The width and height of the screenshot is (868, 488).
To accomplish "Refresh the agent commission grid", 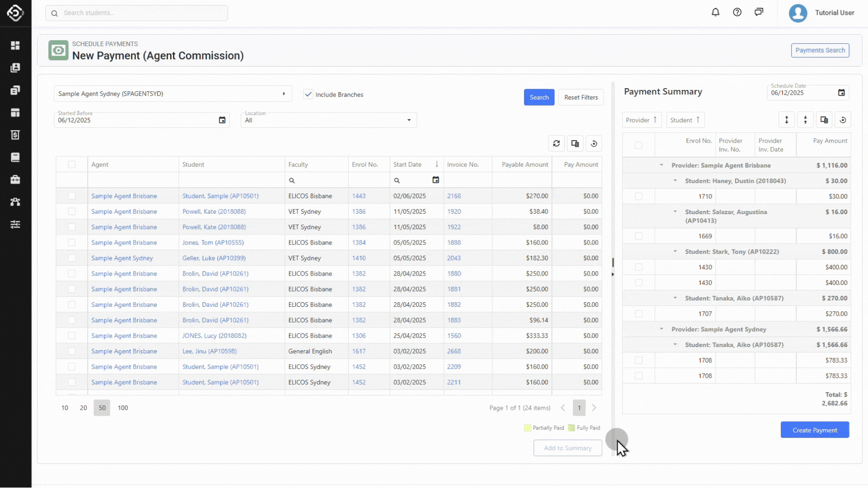I will [x=556, y=144].
